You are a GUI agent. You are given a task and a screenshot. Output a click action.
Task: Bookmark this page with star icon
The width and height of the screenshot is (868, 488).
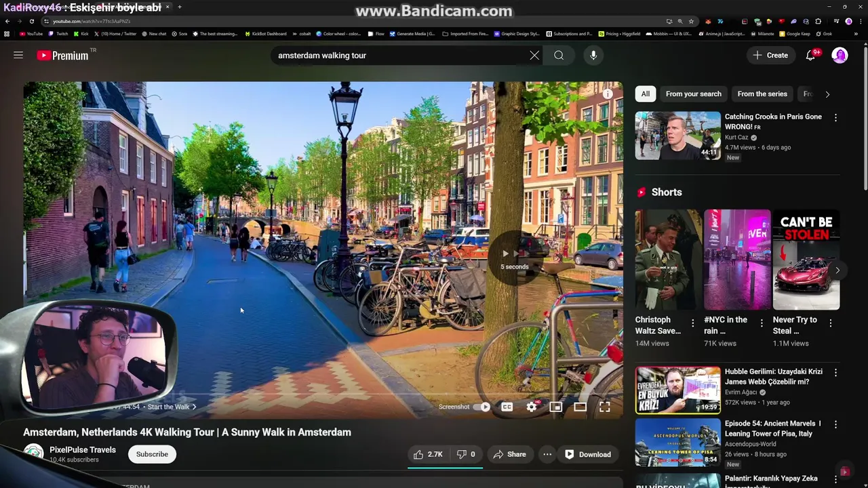coord(691,21)
